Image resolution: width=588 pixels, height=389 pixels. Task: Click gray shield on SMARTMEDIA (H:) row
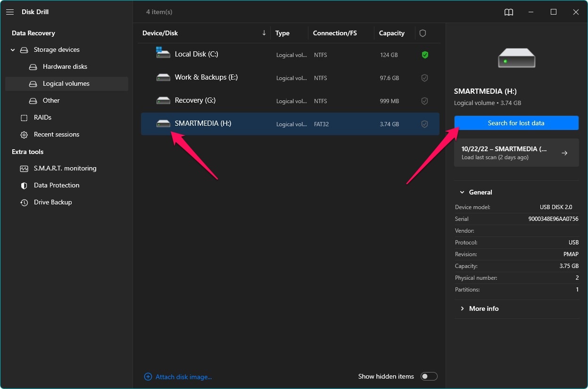[x=424, y=124]
